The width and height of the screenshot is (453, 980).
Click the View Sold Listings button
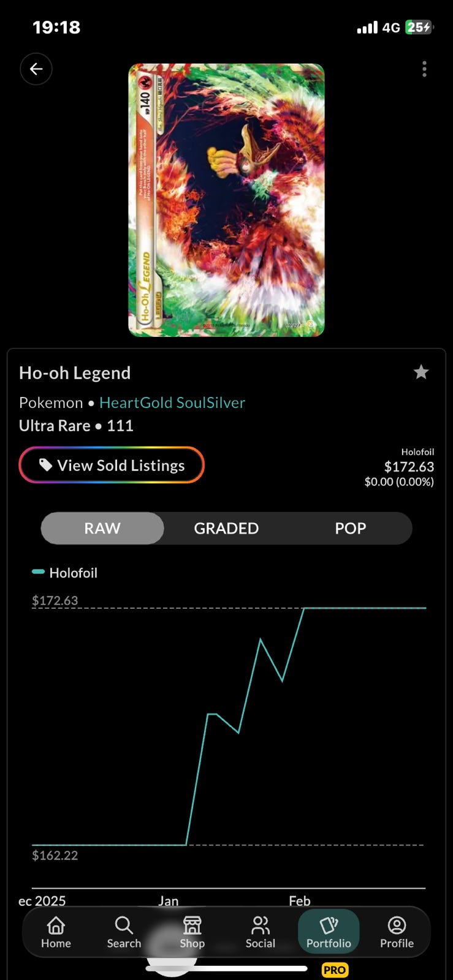(x=112, y=465)
